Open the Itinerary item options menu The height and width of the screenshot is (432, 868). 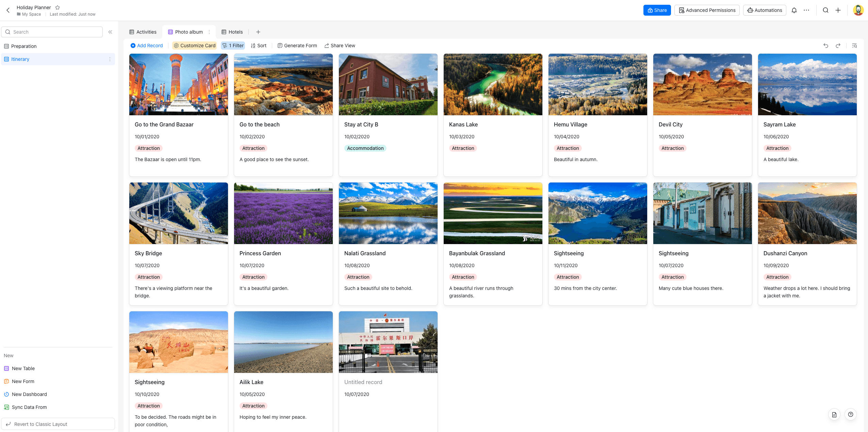point(110,59)
